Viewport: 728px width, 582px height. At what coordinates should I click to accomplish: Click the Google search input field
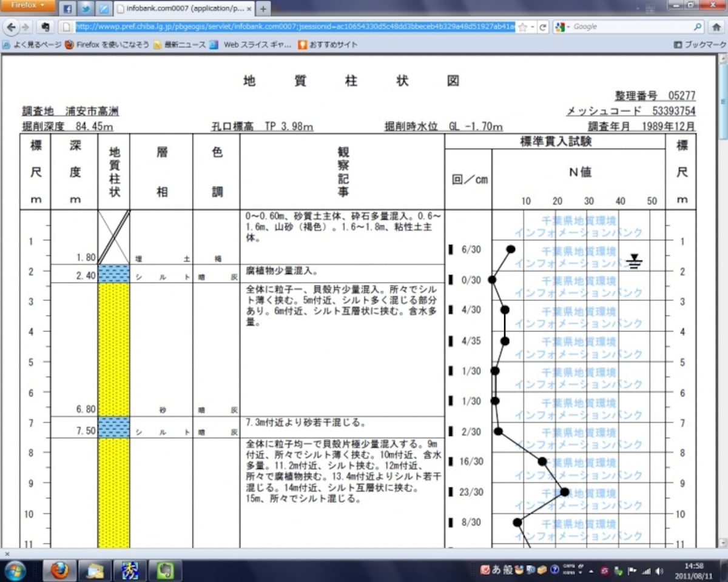click(631, 27)
